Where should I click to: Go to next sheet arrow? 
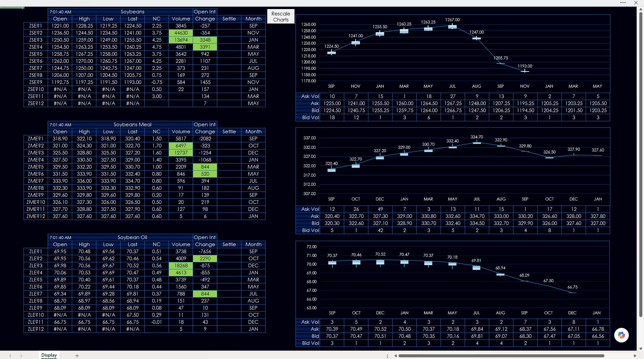pyautogui.click(x=21, y=355)
